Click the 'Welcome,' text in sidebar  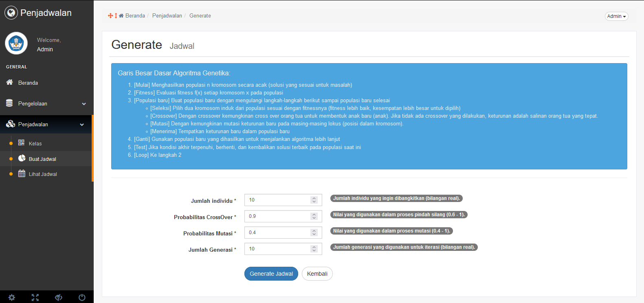pos(49,40)
